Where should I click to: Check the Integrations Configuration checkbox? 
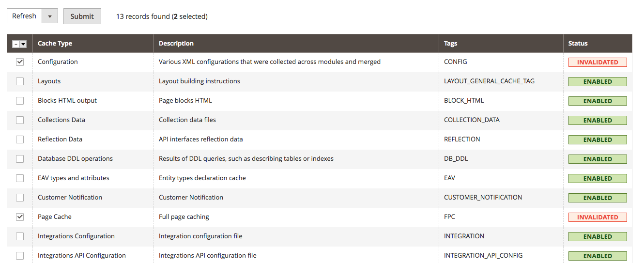20,236
